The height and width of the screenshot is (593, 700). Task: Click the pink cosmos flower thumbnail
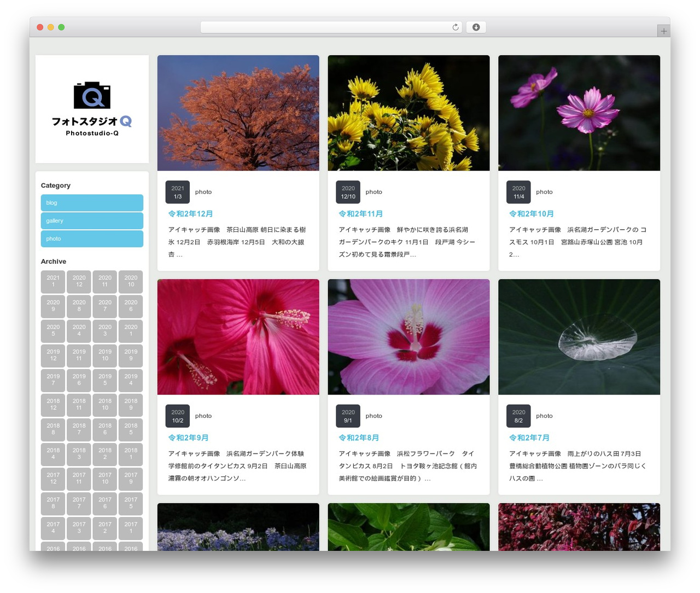click(579, 113)
